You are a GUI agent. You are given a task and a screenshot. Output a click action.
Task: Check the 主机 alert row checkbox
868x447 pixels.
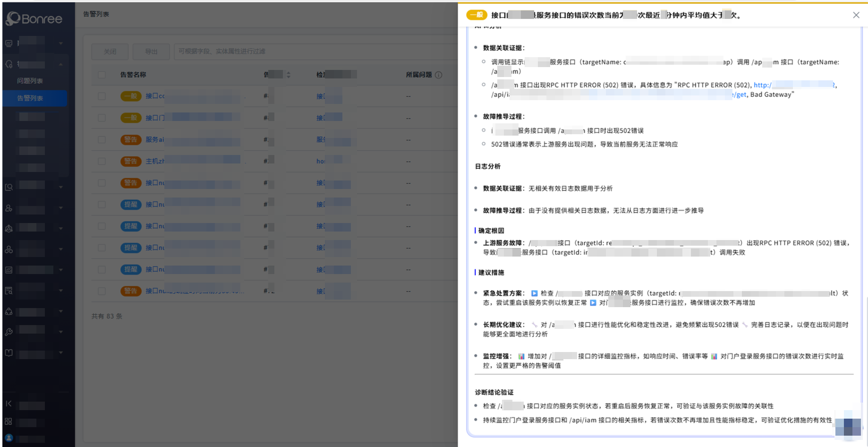coord(102,161)
